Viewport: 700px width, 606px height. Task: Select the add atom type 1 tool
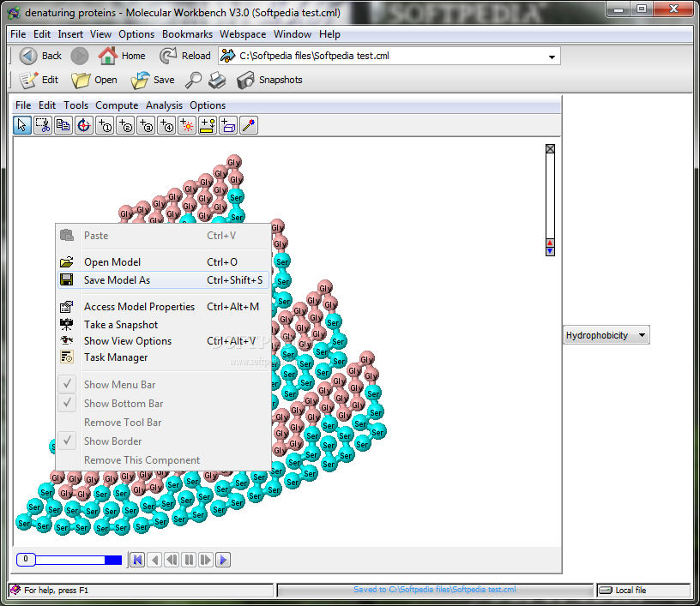point(105,125)
